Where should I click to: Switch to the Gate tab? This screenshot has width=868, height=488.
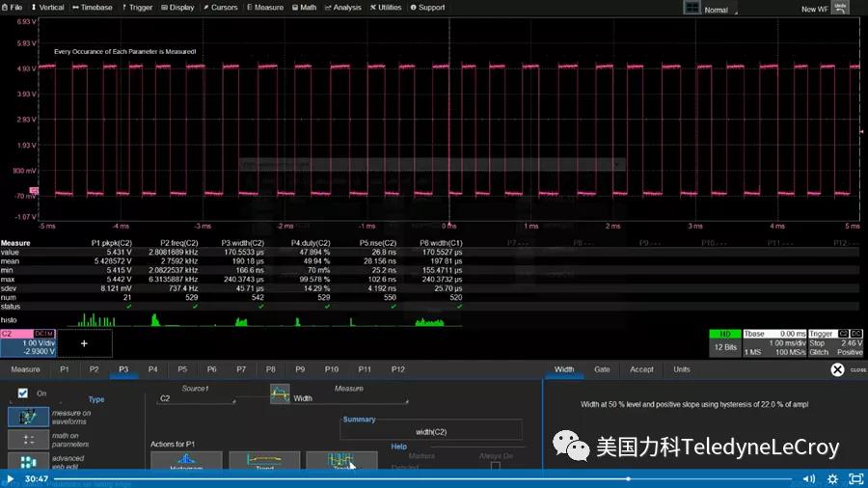coord(602,369)
